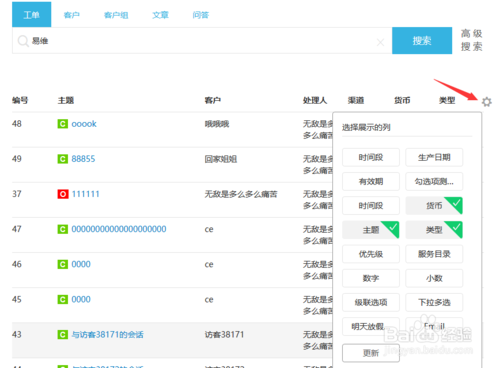This screenshot has height=368, width=500.
Task: Enable the 优先级 column option
Action: pyautogui.click(x=371, y=254)
